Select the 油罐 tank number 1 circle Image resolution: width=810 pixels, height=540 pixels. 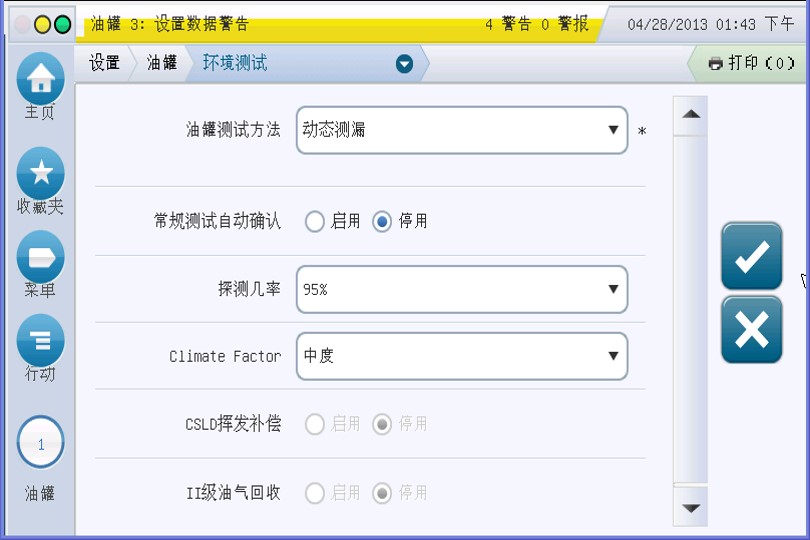[40, 443]
